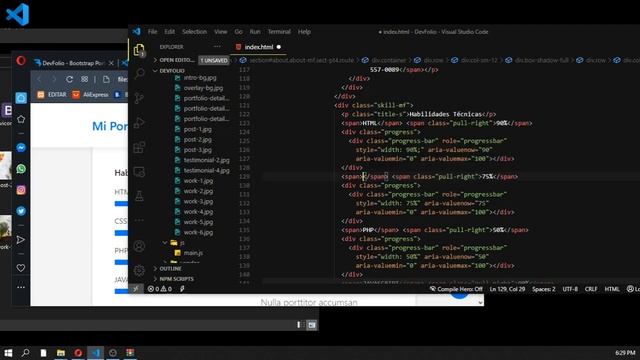Open Twitter in the Opera sidebar
The width and height of the screenshot is (640, 360).
tap(21, 211)
